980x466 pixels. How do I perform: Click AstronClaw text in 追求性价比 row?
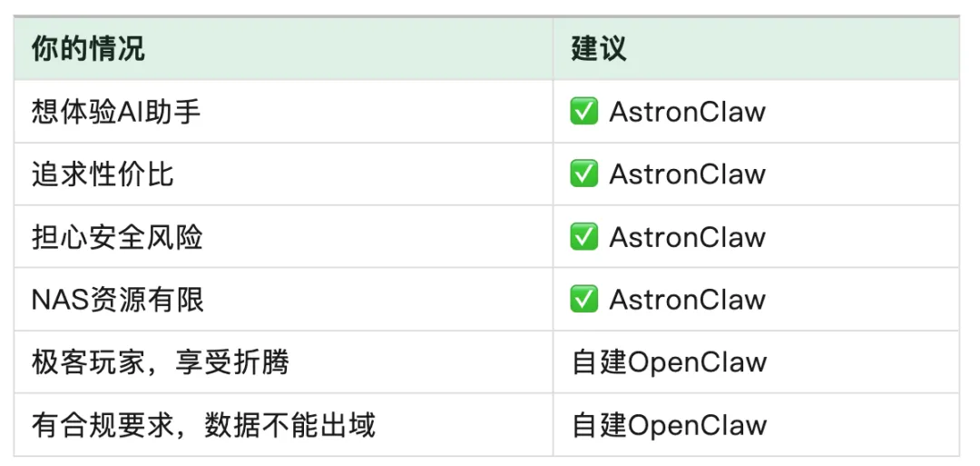pyautogui.click(x=688, y=174)
